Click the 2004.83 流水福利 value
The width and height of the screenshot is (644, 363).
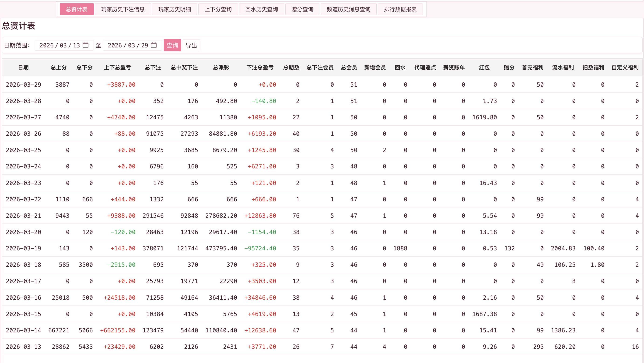click(x=563, y=248)
